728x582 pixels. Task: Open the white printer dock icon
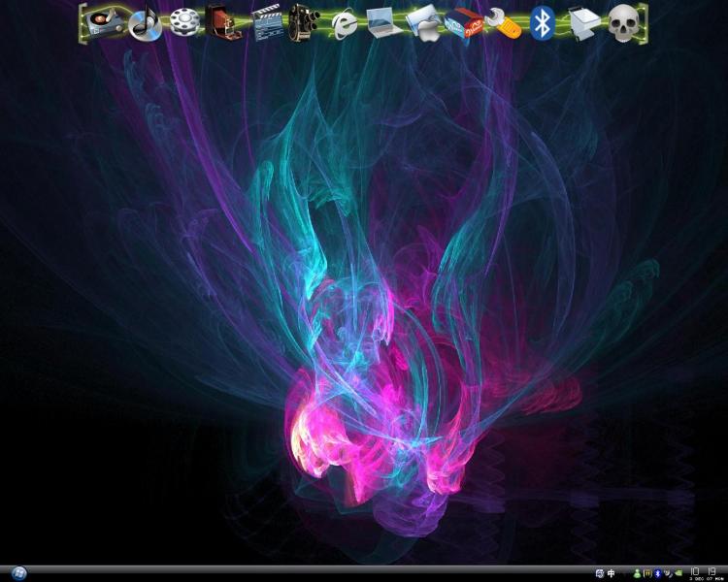tap(584, 23)
